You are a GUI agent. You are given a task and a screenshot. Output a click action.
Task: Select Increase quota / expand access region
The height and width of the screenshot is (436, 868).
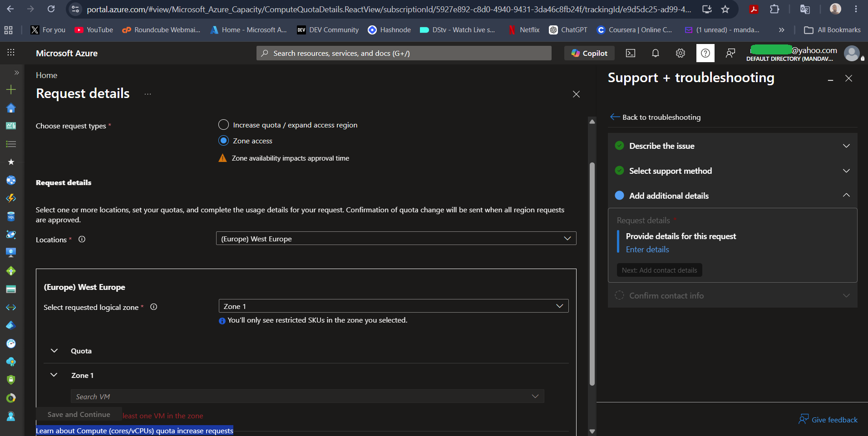pos(223,125)
